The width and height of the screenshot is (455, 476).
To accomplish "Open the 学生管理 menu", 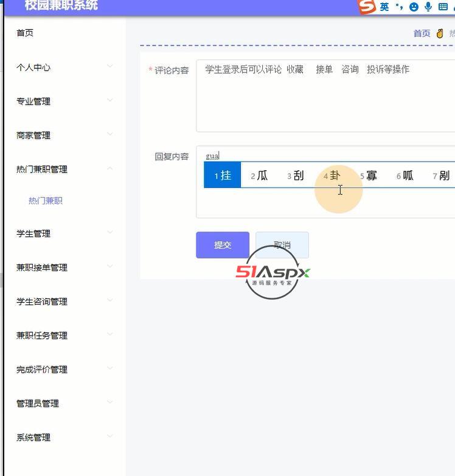I will click(x=33, y=233).
